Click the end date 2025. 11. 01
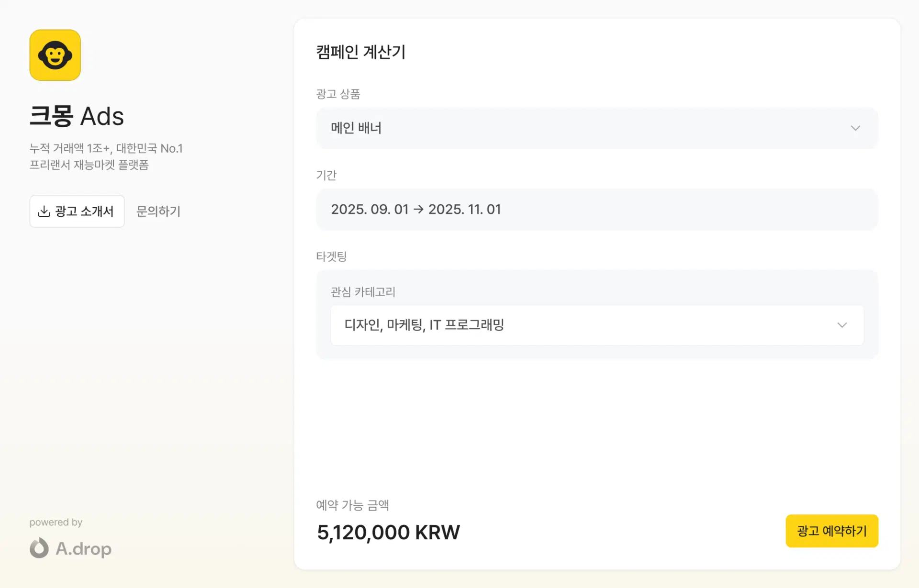The image size is (919, 588). tap(464, 210)
